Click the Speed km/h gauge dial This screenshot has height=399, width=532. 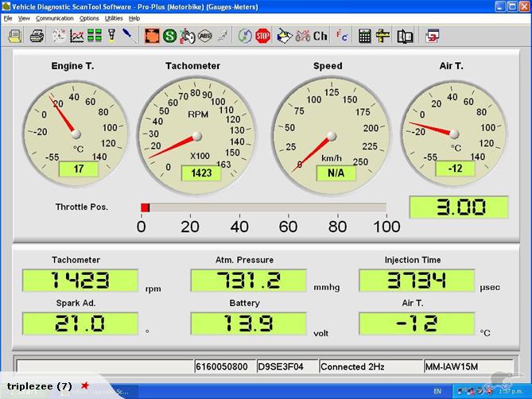[331, 136]
